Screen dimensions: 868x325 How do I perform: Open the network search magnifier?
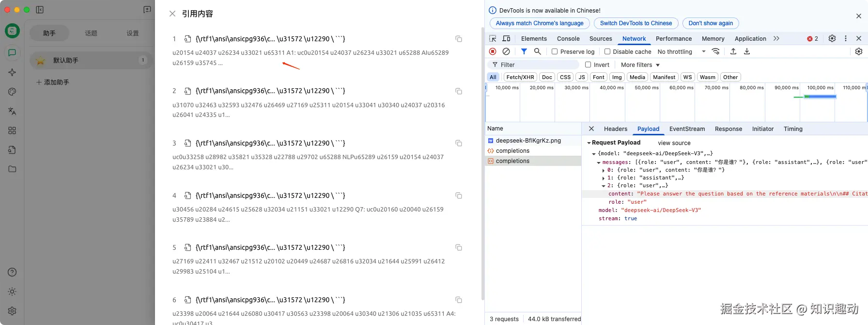pos(538,51)
